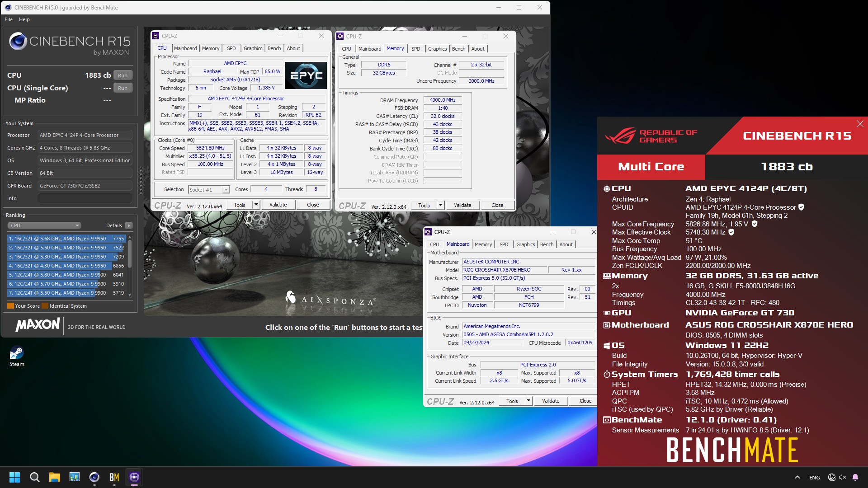The image size is (868, 488).
Task: Click Multi Core label in BenchMate panel
Action: click(x=651, y=167)
